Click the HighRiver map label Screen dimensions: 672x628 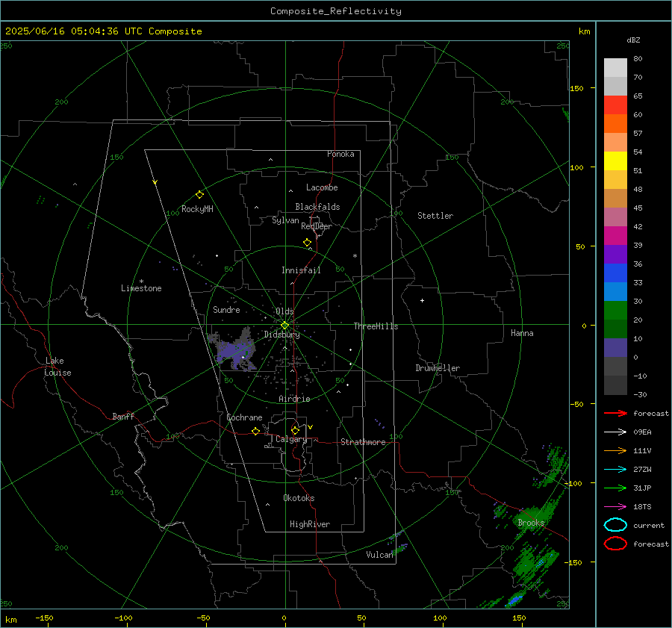tap(310, 524)
